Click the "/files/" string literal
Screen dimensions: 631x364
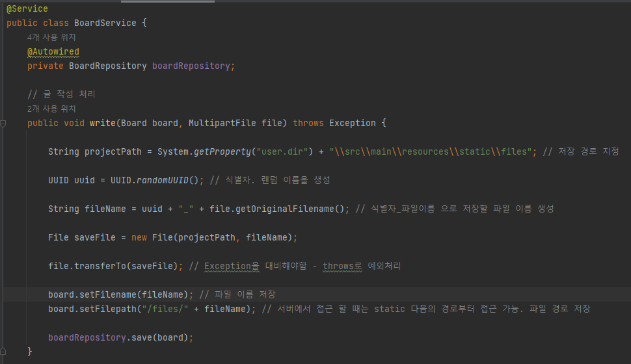click(x=165, y=309)
